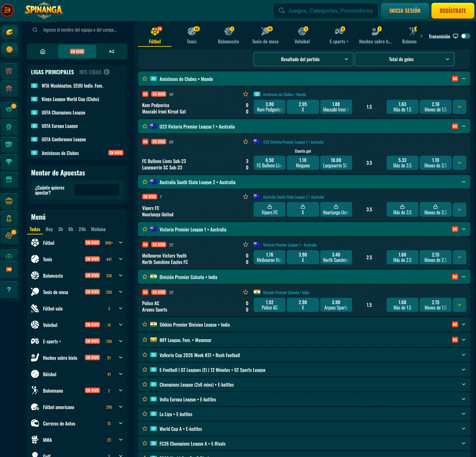Click the MMA glove icon in Menú
Screen dimensions: 476x457
pyautogui.click(x=35, y=440)
